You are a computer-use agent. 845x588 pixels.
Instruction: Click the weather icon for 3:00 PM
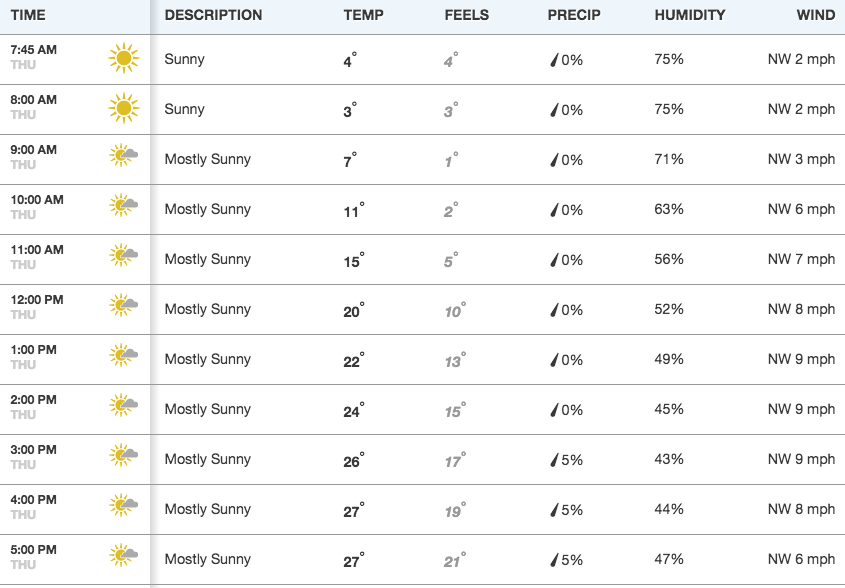pyautogui.click(x=123, y=455)
